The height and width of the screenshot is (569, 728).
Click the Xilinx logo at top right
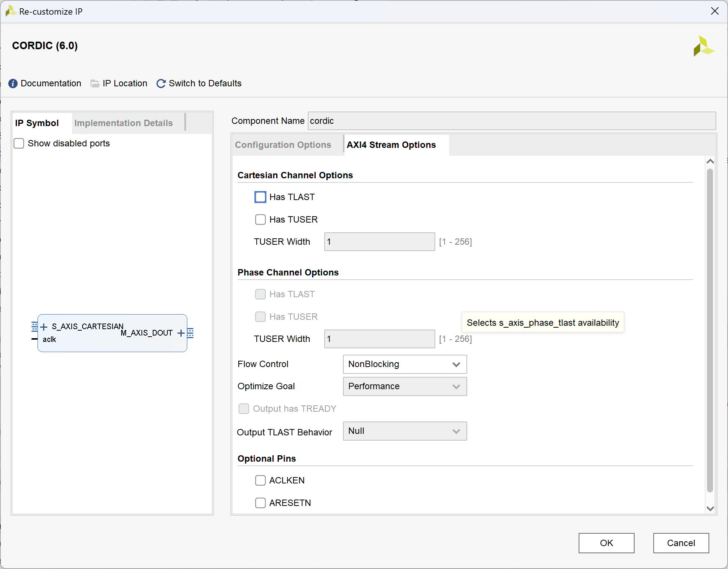pos(704,47)
